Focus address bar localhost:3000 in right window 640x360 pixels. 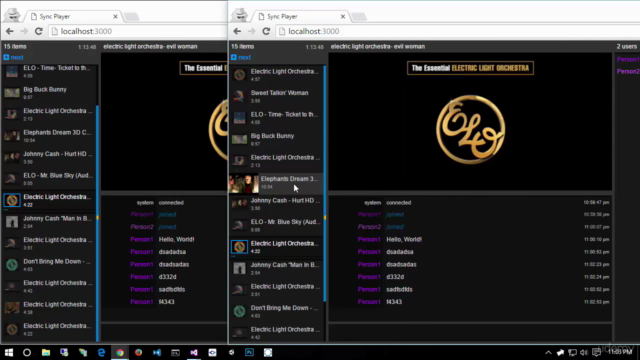point(457,31)
